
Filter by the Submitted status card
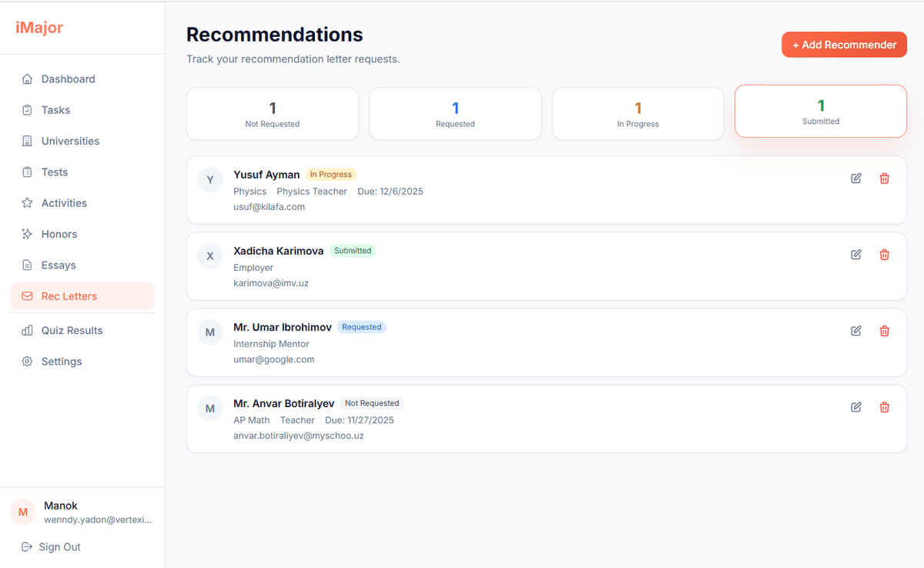coord(820,112)
